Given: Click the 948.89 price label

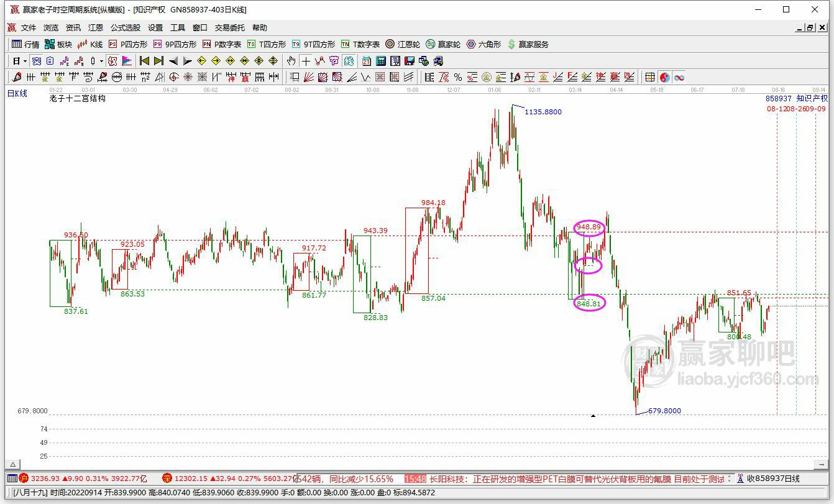Looking at the screenshot, I should click(x=589, y=227).
